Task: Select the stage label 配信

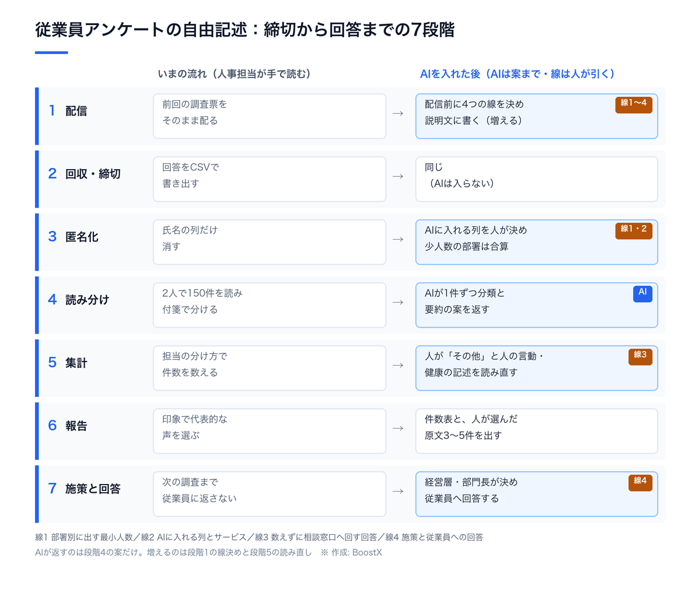Action: pyautogui.click(x=76, y=111)
